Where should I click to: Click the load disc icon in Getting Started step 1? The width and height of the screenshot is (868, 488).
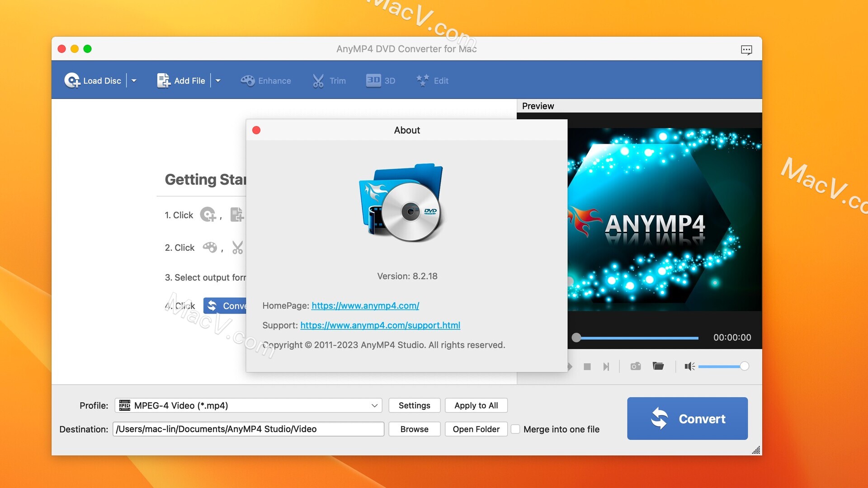point(208,214)
